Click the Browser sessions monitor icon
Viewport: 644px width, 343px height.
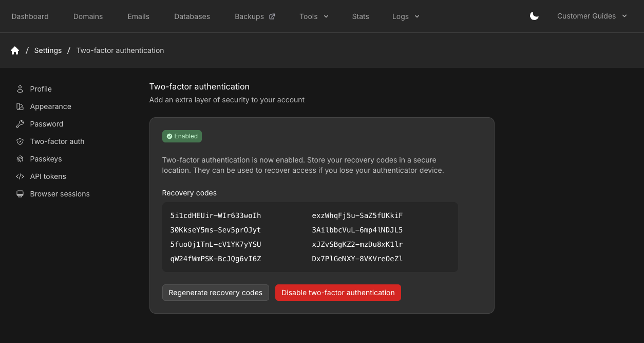click(x=20, y=194)
